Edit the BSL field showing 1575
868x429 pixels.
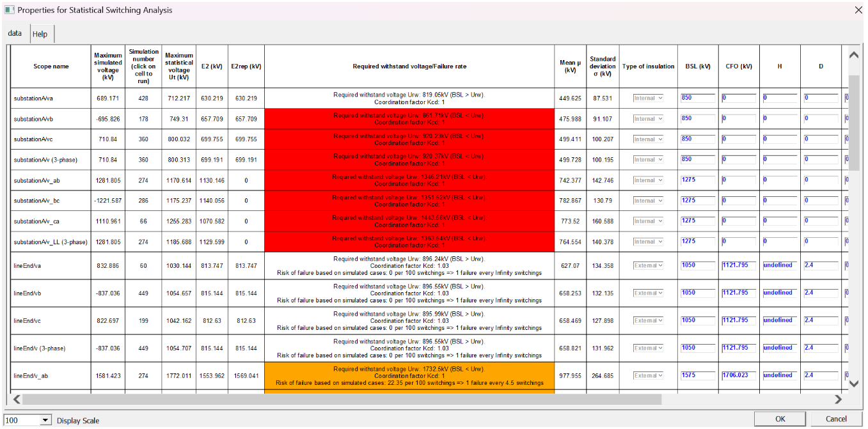[697, 375]
